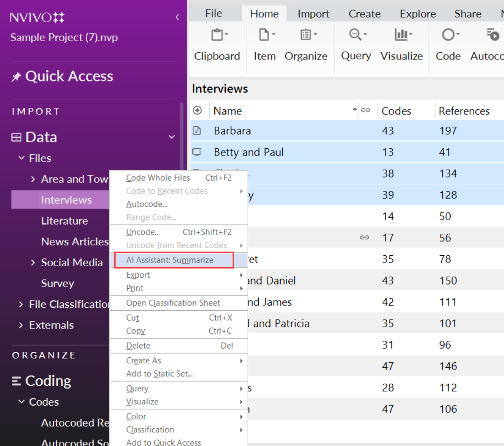Expand the File Classifications node
The image size is (504, 446).
pyautogui.click(x=21, y=304)
